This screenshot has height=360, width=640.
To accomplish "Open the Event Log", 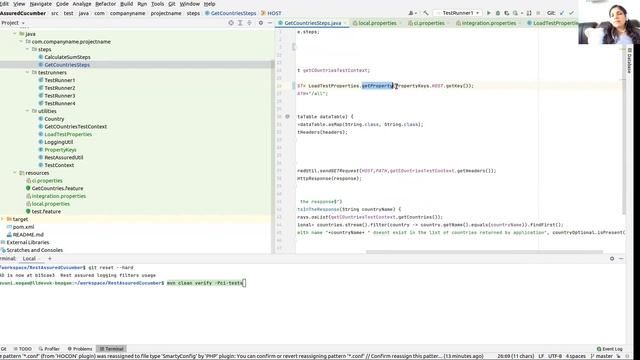I will click(x=610, y=349).
